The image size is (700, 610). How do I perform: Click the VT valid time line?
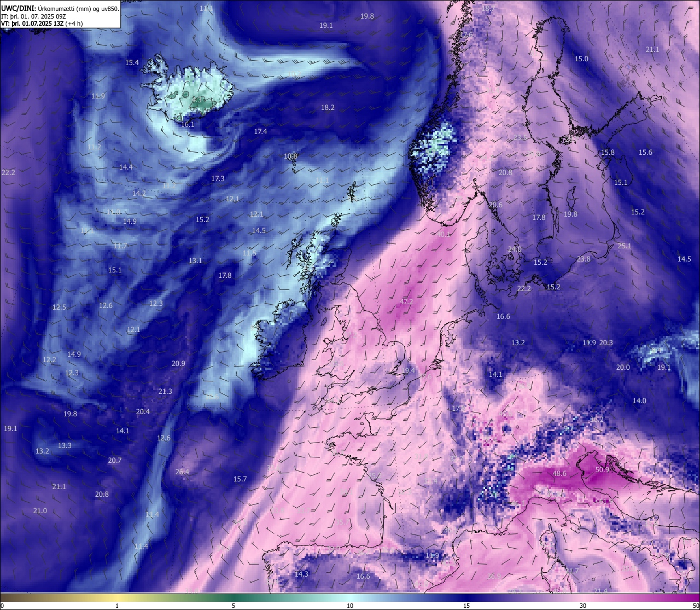tap(42, 24)
